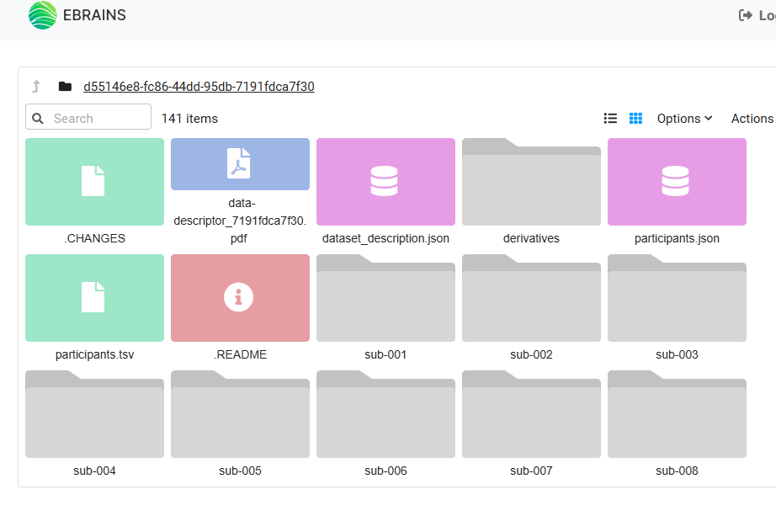Open the sub-007 folder
The height and width of the screenshot is (532, 776).
(x=532, y=414)
